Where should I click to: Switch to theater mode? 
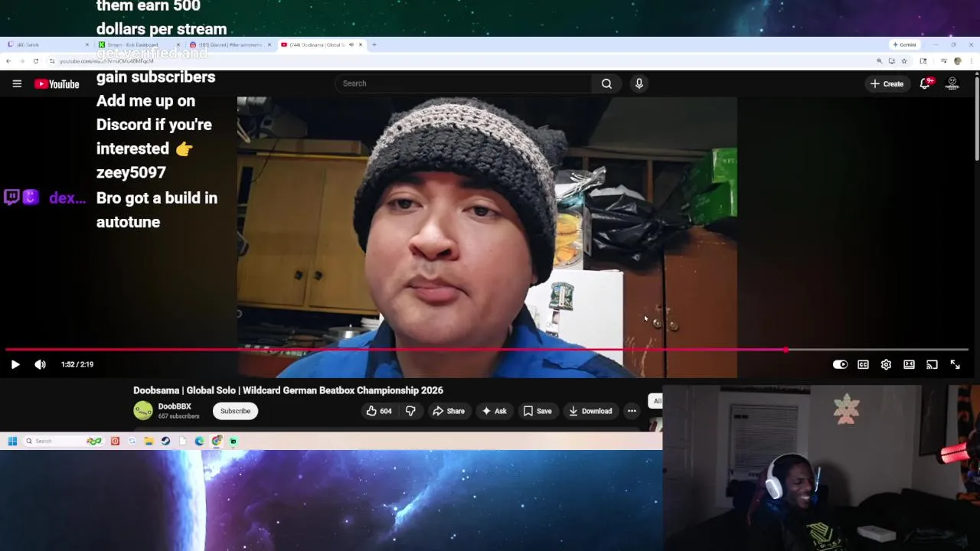click(x=909, y=364)
